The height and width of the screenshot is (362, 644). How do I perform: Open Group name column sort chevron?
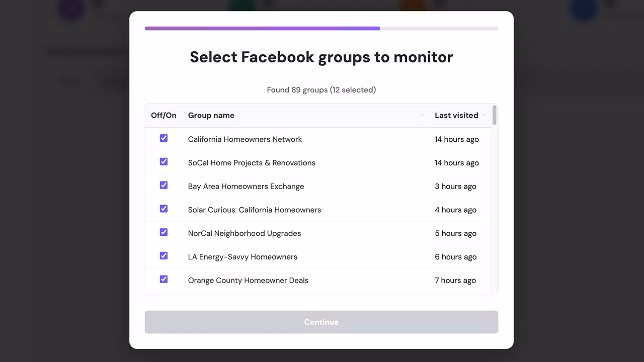pyautogui.click(x=422, y=116)
